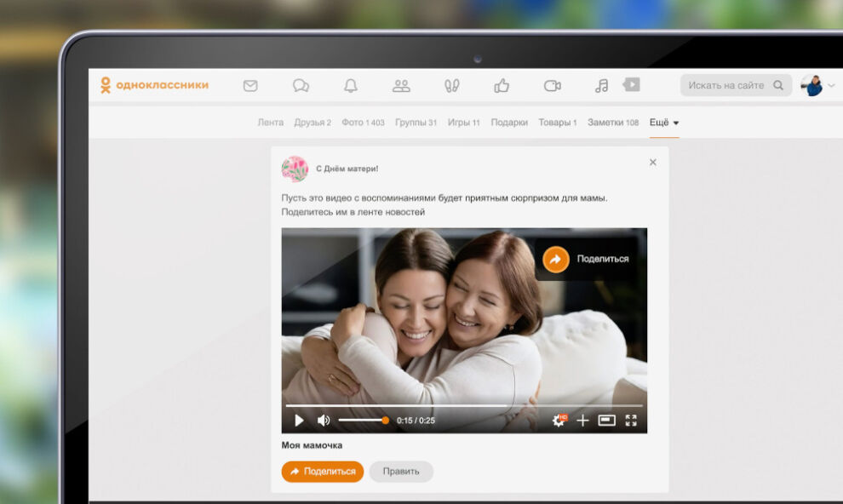Switch to the Лента tab
Viewport: 843px width, 504px height.
(x=271, y=123)
